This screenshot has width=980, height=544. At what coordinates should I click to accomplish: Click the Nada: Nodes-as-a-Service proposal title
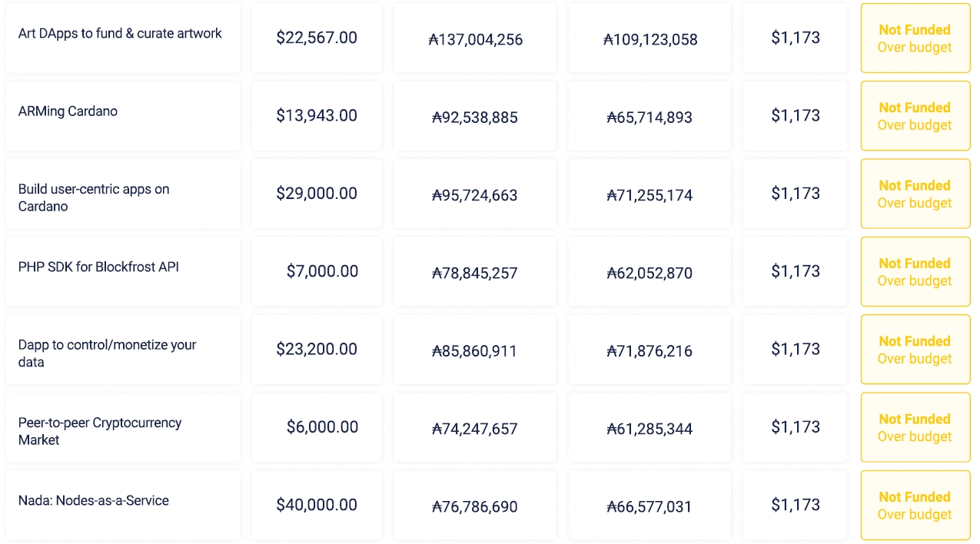click(x=94, y=501)
